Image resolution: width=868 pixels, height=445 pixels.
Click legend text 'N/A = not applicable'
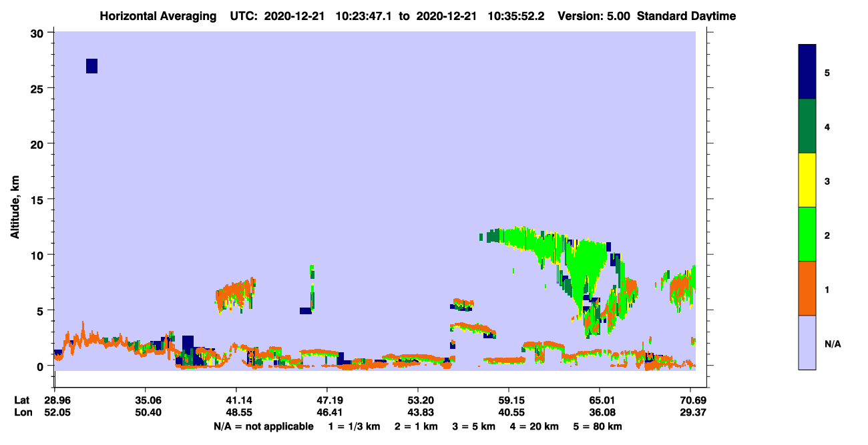(263, 426)
